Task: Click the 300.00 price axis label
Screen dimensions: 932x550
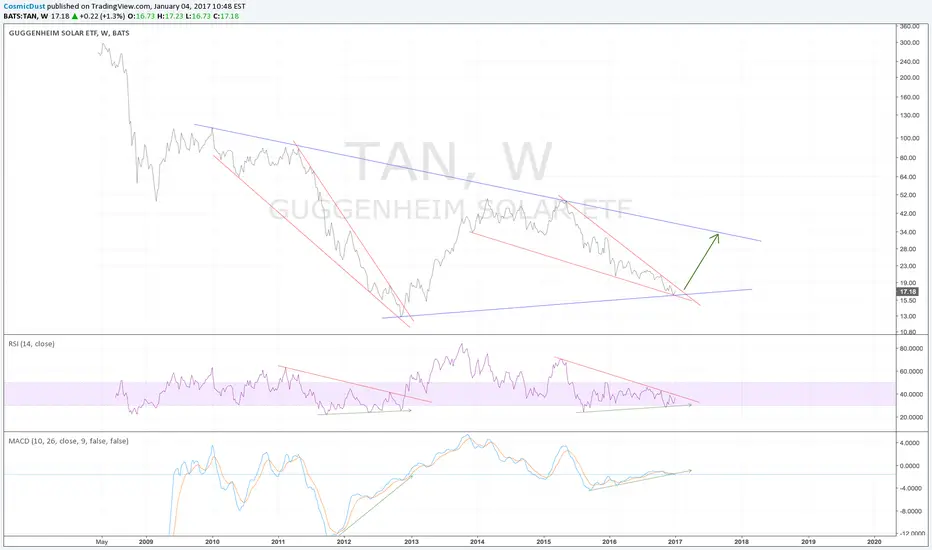Action: point(910,43)
